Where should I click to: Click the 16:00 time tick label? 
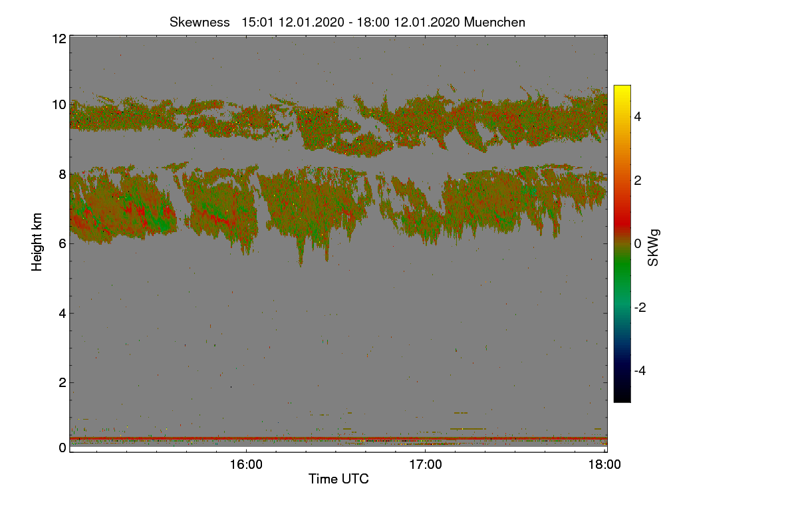click(246, 465)
